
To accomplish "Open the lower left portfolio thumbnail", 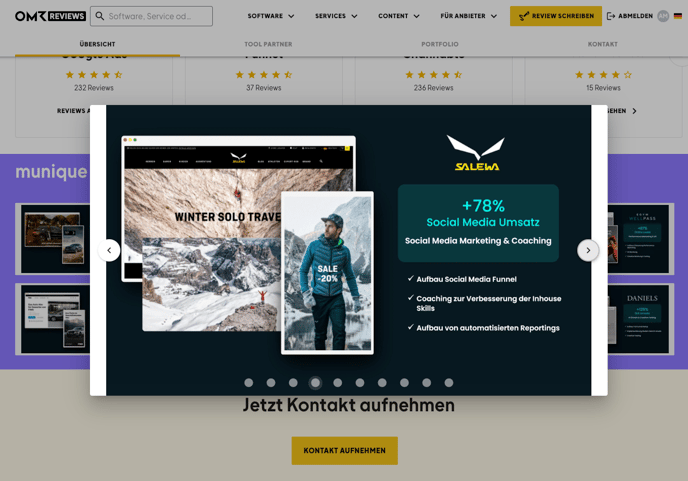I will click(x=53, y=319).
